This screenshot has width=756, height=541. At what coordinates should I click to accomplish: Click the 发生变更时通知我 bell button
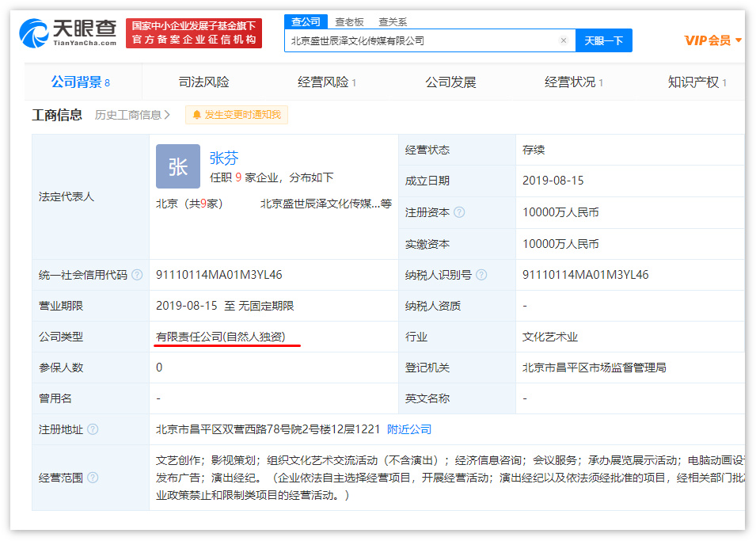pos(237,115)
